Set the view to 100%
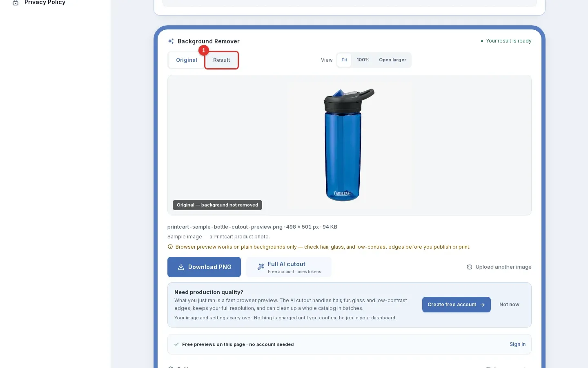 coord(363,60)
